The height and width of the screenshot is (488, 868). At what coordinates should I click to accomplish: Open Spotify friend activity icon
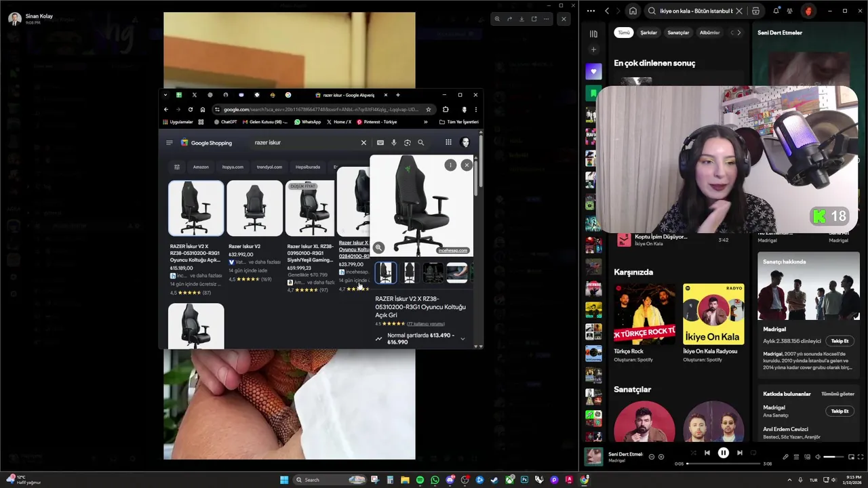789,11
